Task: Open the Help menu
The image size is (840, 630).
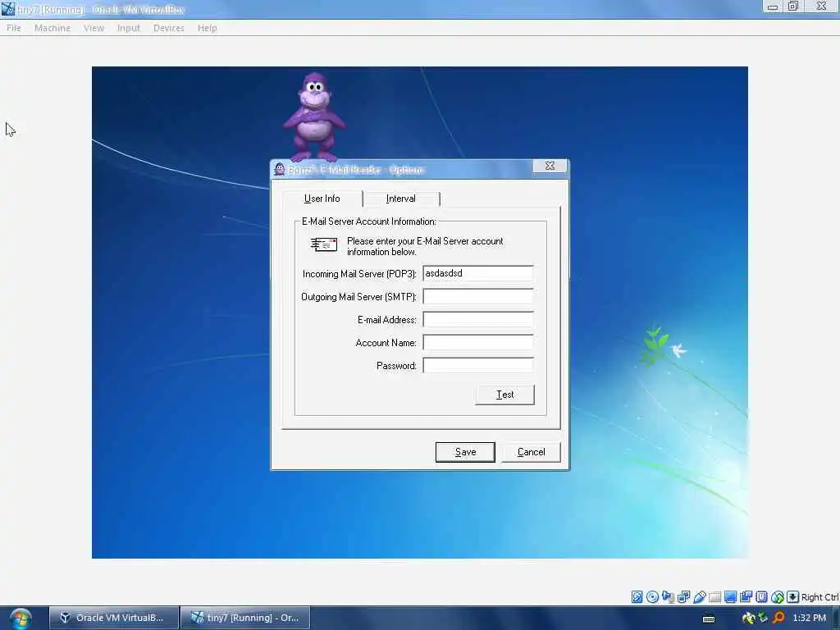Action: [208, 28]
